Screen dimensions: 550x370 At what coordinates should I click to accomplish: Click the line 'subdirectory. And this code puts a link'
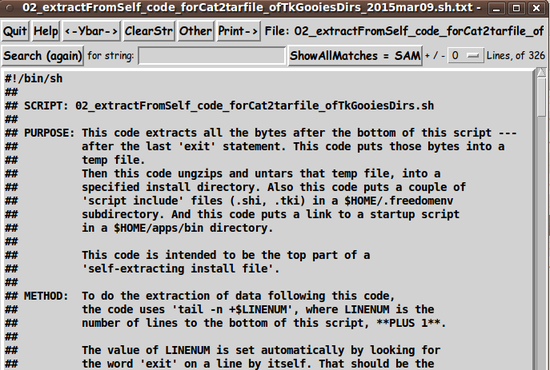232,215
